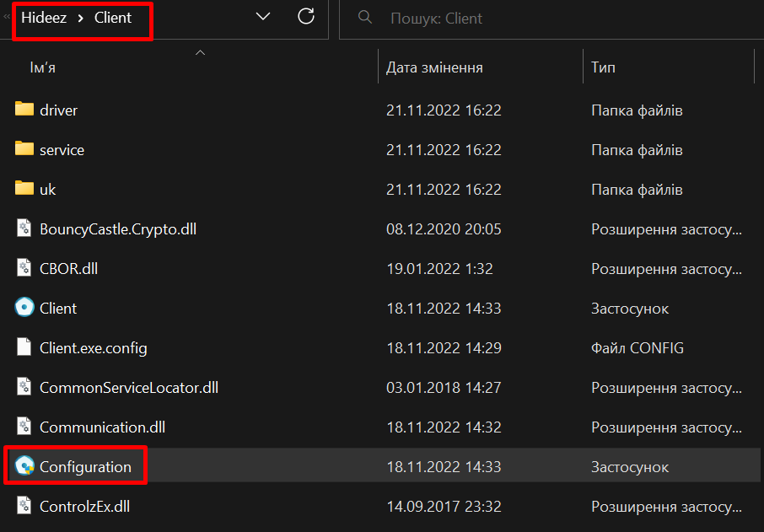Click the uk folder icon
Screen dimensions: 764x532
pyautogui.click(x=22, y=189)
